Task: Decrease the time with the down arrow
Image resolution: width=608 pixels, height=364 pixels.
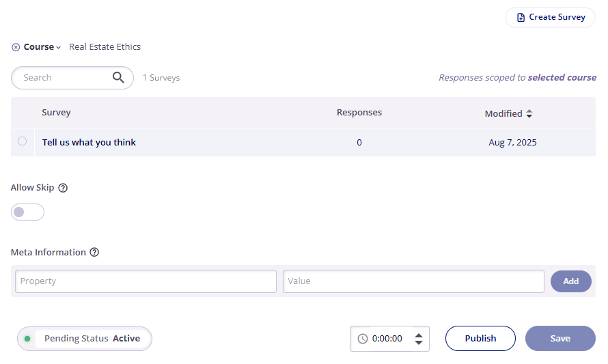Action: click(419, 343)
